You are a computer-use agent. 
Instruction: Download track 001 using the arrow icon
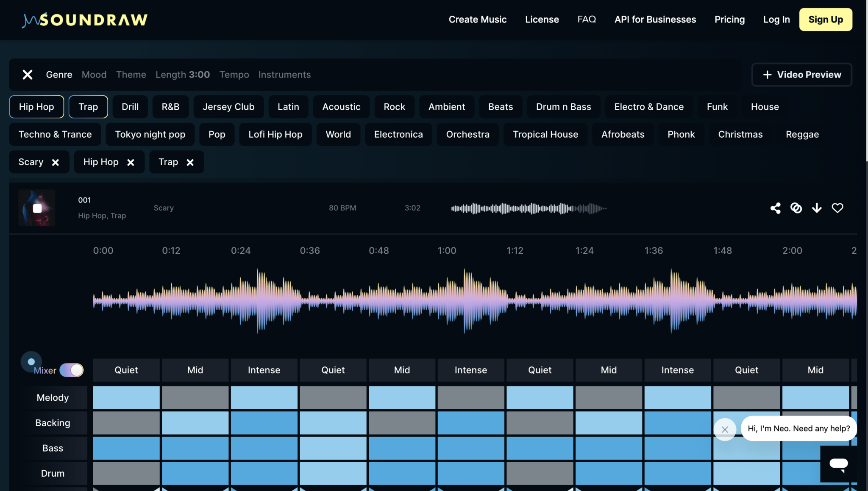817,208
